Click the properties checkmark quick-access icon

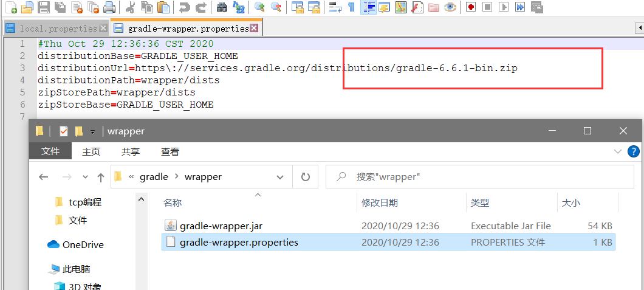(64, 131)
